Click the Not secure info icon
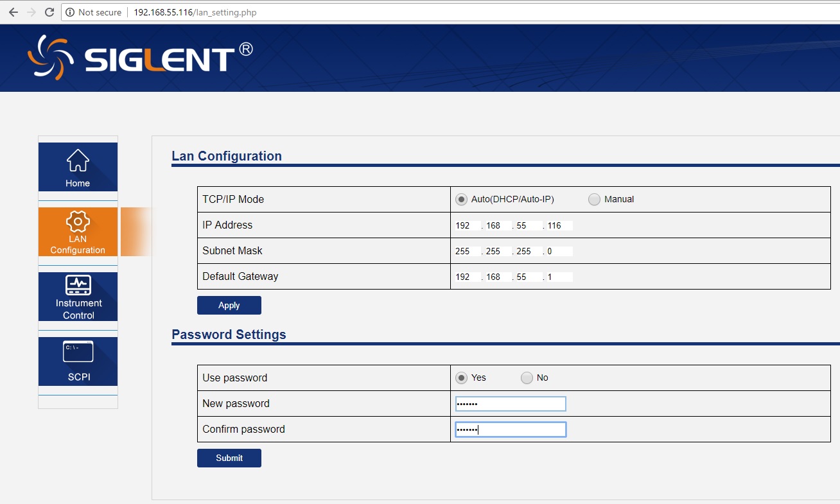Image resolution: width=840 pixels, height=504 pixels. (70, 12)
